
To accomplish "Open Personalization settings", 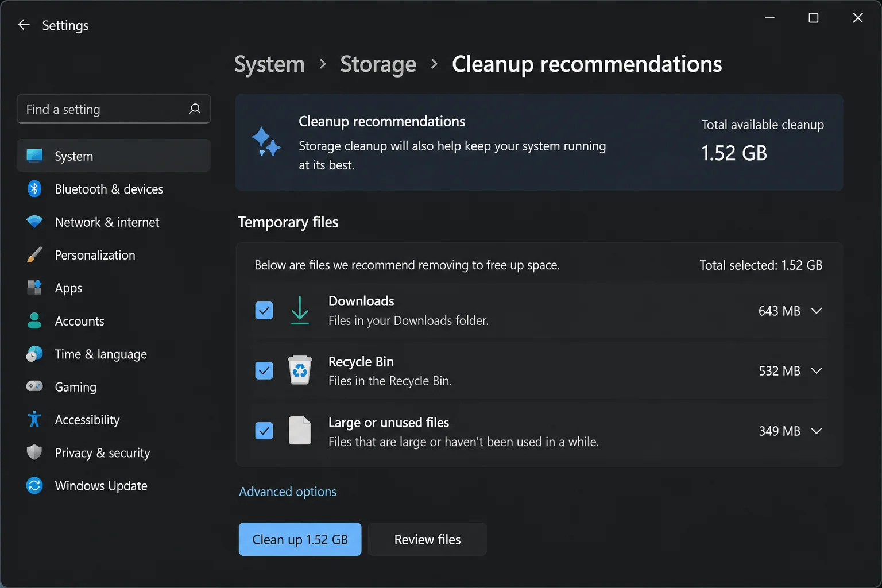I will coord(114,255).
